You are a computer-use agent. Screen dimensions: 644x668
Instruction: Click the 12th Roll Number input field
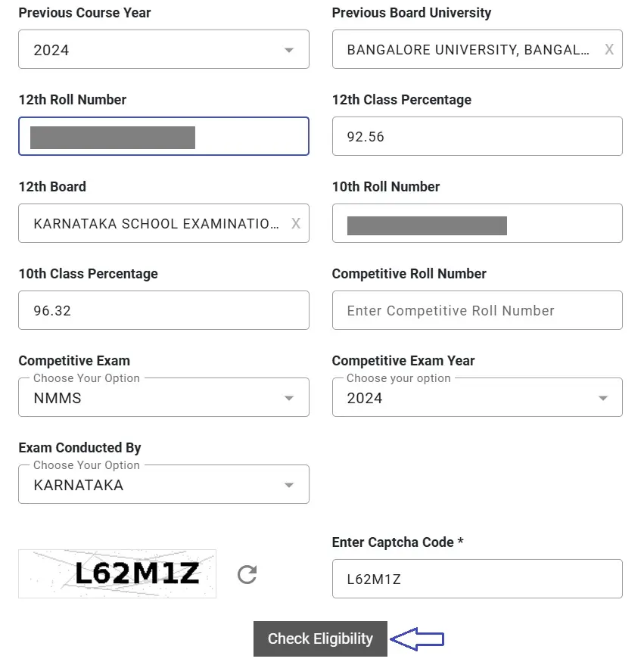[x=163, y=136]
